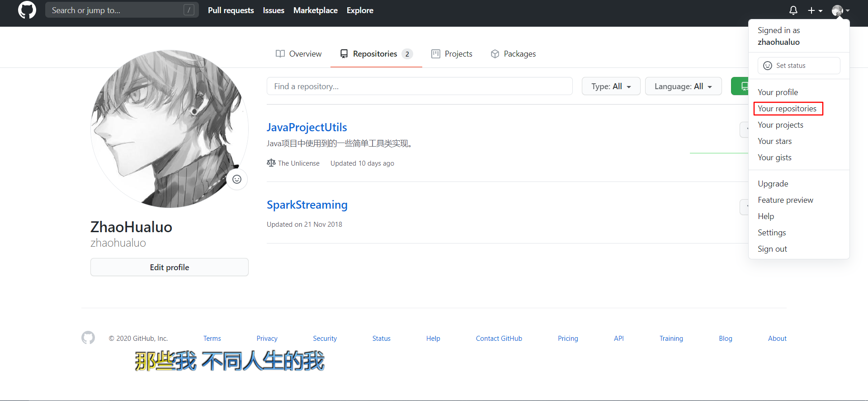The height and width of the screenshot is (401, 868).
Task: Expand the star dropdown next to SparkStreaming
Action: [x=745, y=207]
